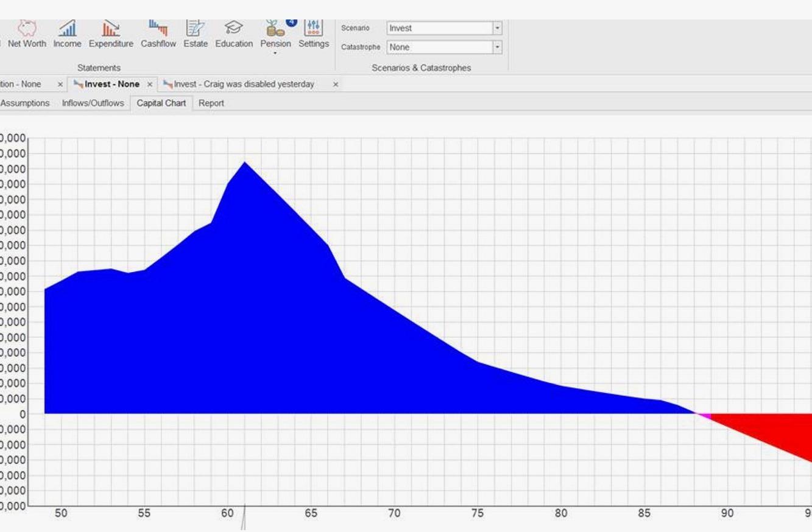Open the Catastrophe dropdown showing None
Screen dimensions: 812x532
[497, 47]
